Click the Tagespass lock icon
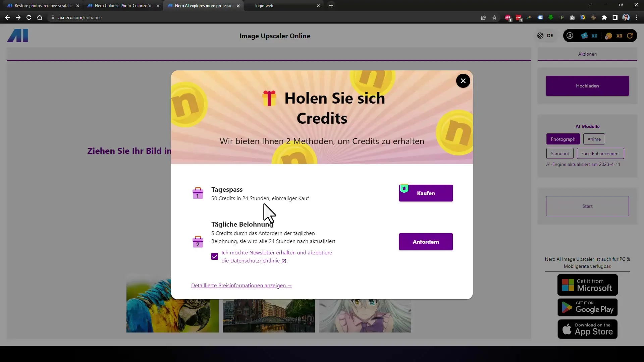The height and width of the screenshot is (362, 644). (x=197, y=193)
